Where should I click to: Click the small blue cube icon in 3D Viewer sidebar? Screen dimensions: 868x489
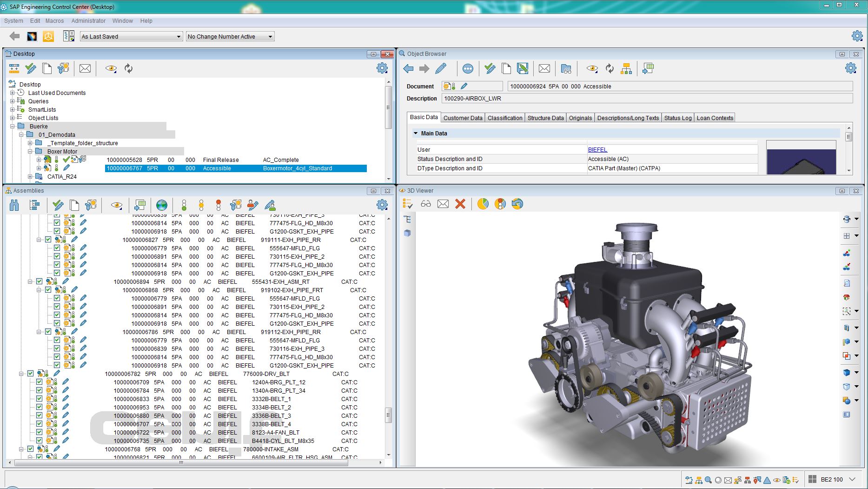pos(407,233)
